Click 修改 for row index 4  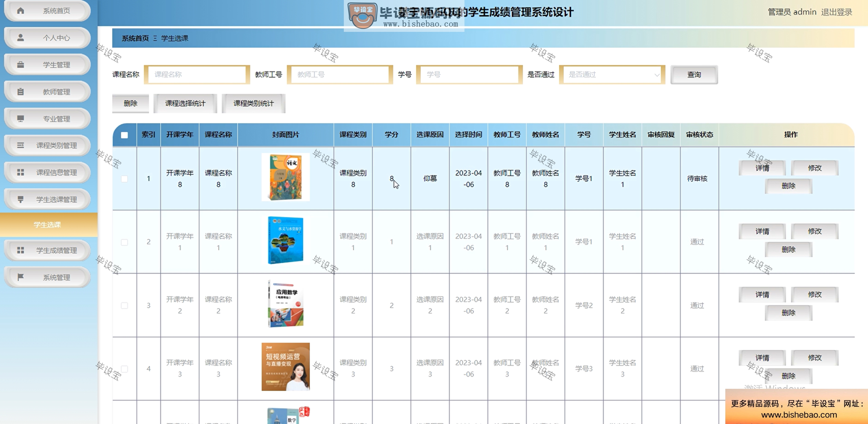[x=814, y=358]
